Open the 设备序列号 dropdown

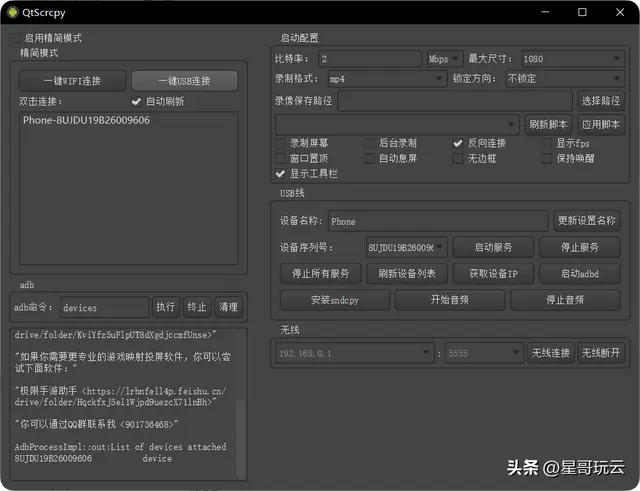click(407, 247)
